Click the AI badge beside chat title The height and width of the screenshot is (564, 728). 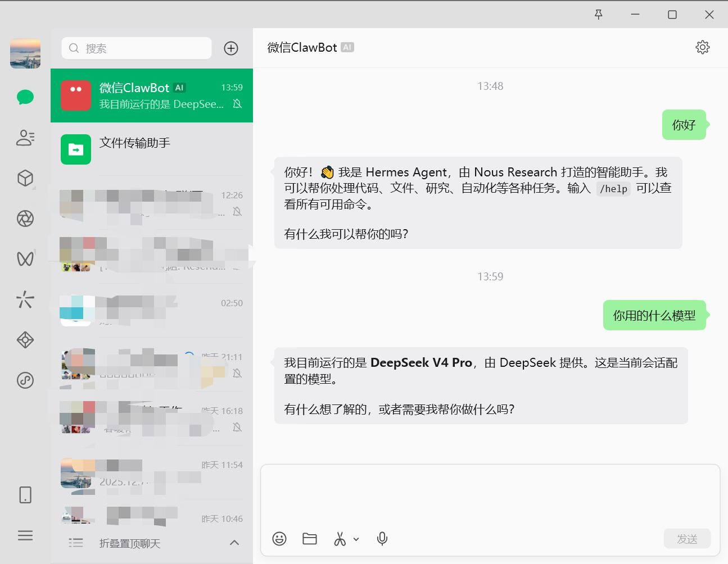point(347,47)
